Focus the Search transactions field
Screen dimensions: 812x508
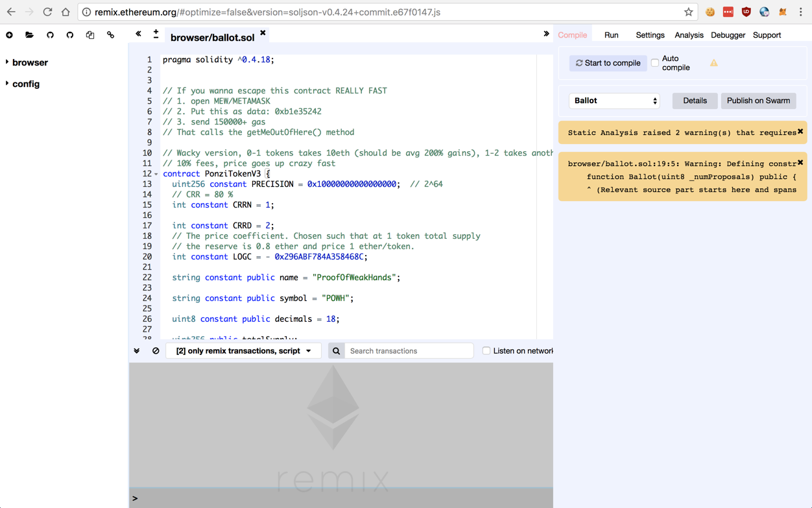(x=409, y=351)
